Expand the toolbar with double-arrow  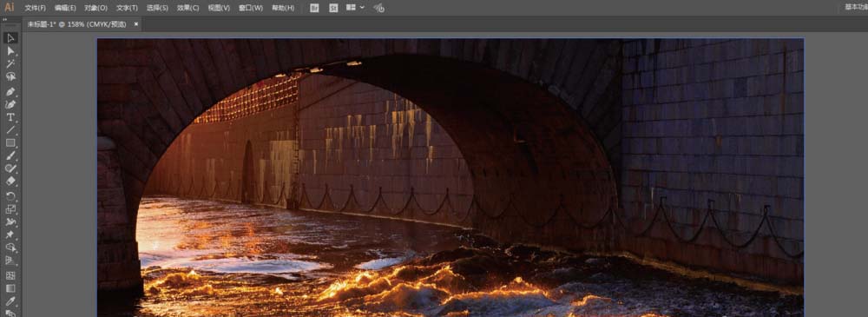pos(5,19)
